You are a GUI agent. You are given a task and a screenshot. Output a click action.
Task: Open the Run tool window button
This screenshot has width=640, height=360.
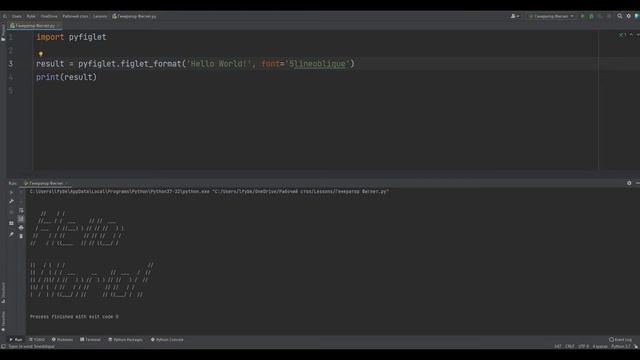pyautogui.click(x=16, y=340)
